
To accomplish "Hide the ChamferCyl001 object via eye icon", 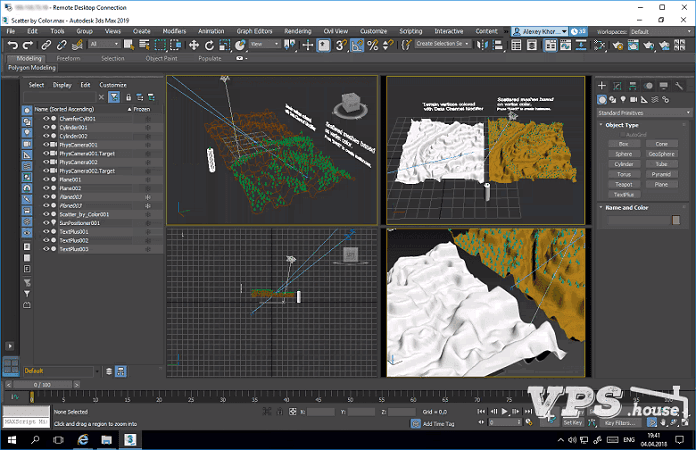I will (45, 118).
